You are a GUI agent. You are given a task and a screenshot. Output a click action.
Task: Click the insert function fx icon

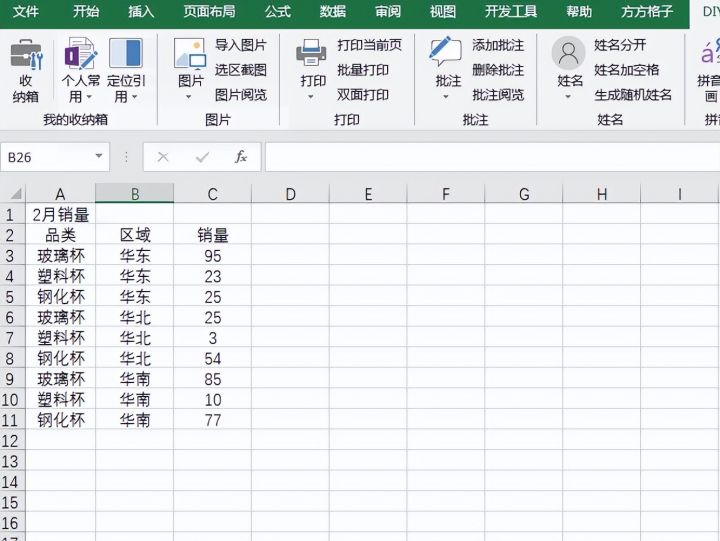click(241, 157)
